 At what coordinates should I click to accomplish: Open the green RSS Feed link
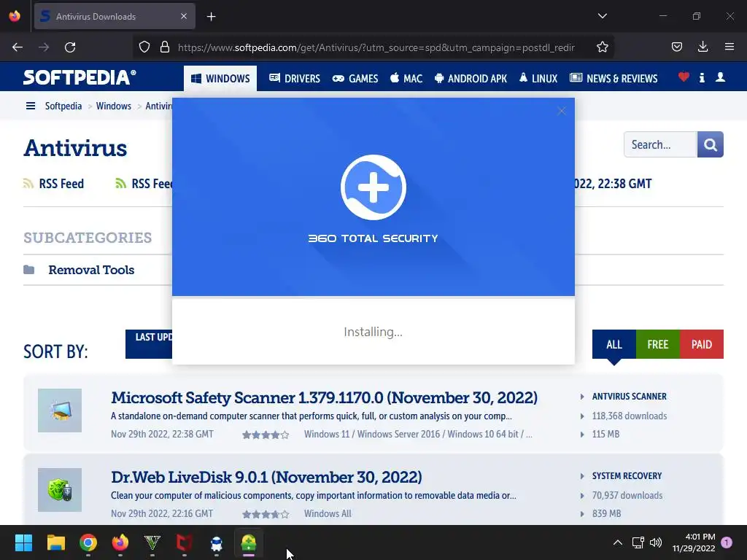coord(144,184)
